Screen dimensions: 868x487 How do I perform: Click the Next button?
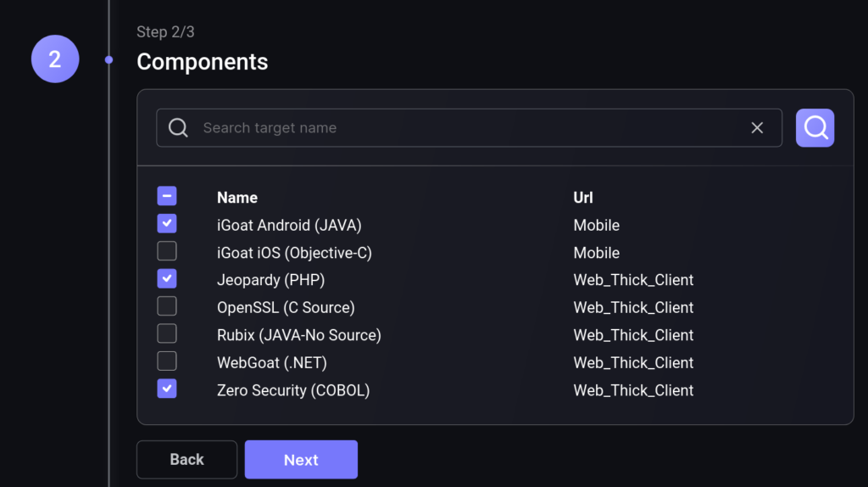(301, 459)
